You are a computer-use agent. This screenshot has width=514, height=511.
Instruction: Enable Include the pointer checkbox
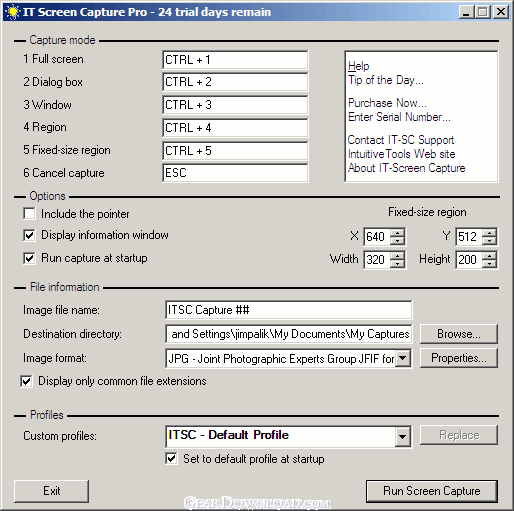(29, 214)
